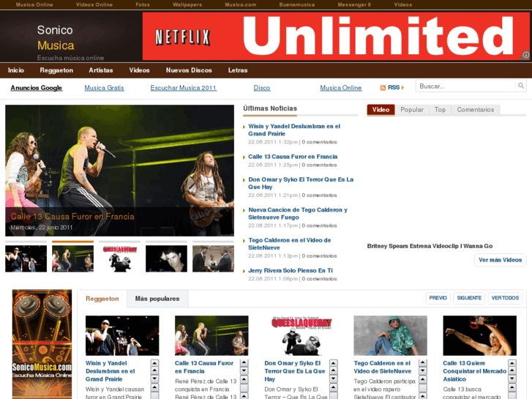
Task: Open Nueva Cancion de Tego Calderon headline
Action: (x=298, y=214)
